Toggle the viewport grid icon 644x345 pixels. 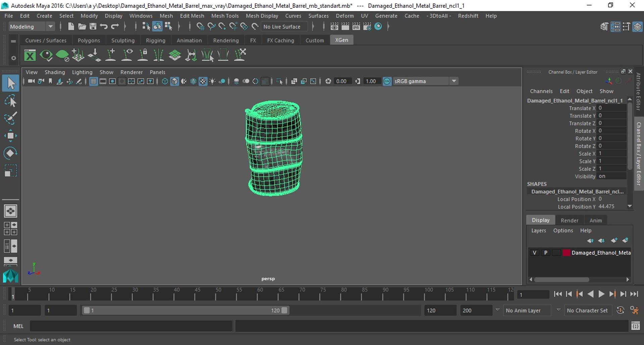tap(94, 81)
